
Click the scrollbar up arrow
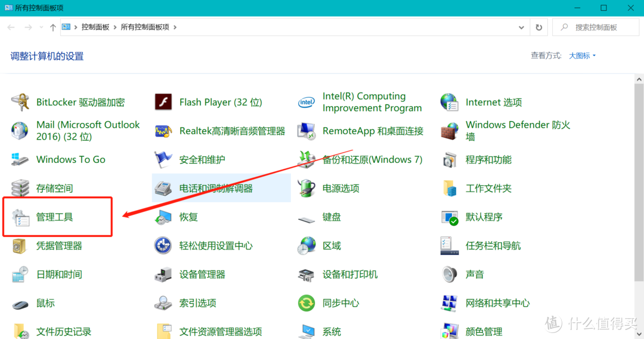(x=639, y=79)
